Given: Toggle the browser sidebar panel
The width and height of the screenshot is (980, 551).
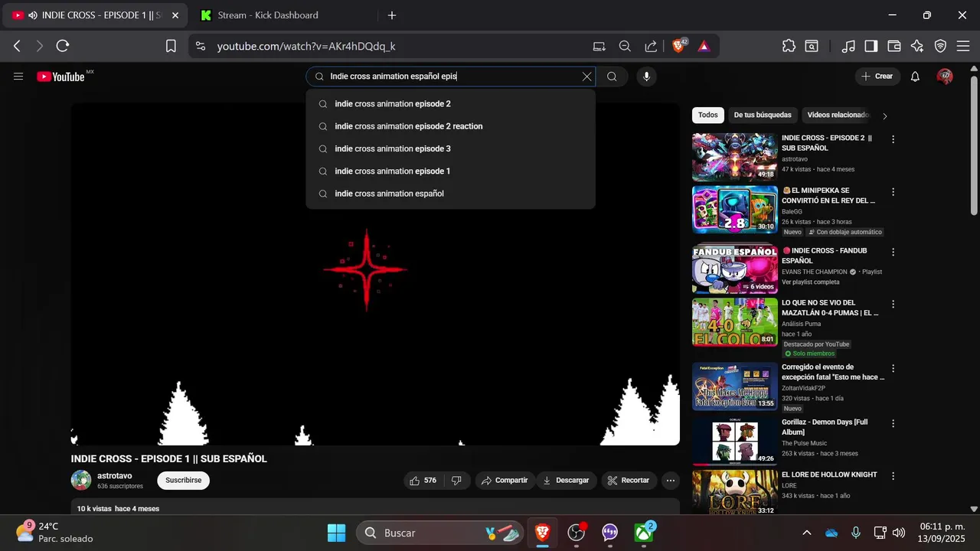Looking at the screenshot, I should [871, 46].
